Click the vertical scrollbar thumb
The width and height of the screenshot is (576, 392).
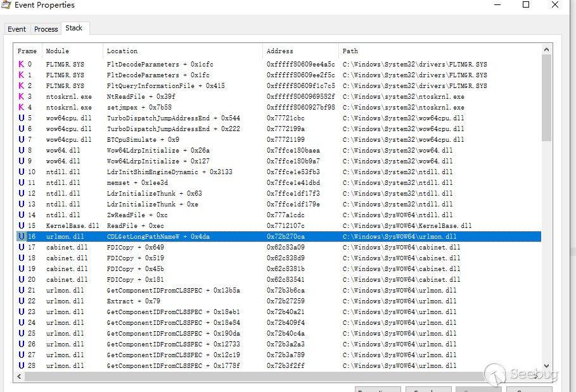547,98
